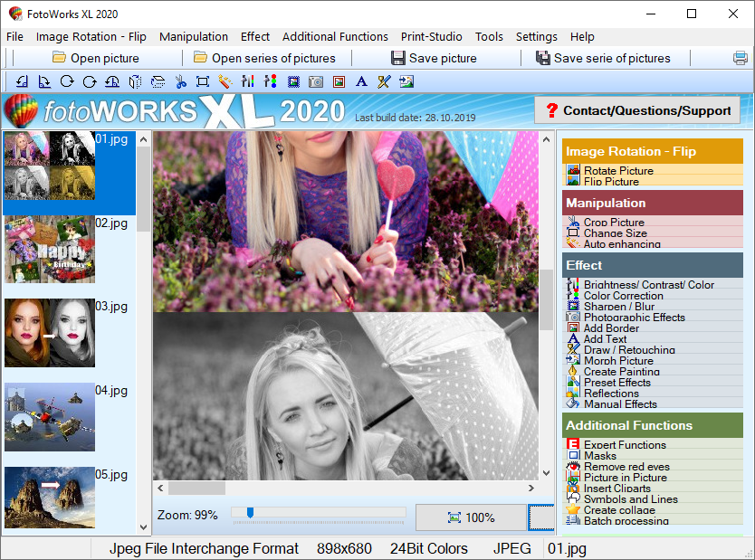The height and width of the screenshot is (560, 755).
Task: Open the Effect menu
Action: (255, 36)
